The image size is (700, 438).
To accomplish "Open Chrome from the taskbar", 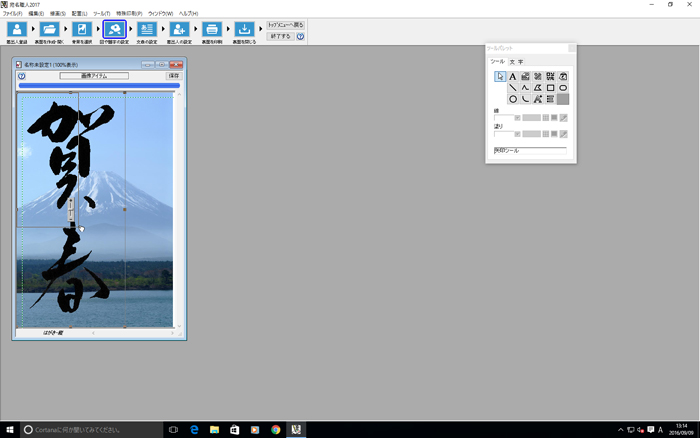I will [x=275, y=429].
